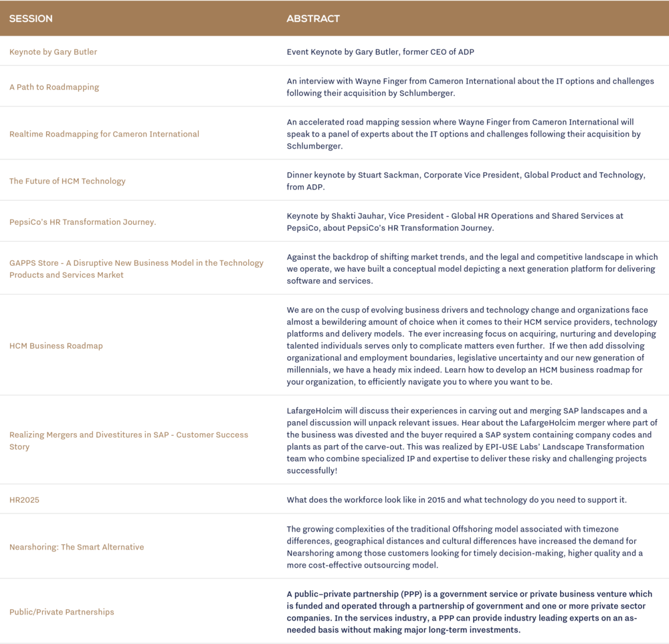Select the GAPPS Store session title
Image resolution: width=669 pixels, height=644 pixels.
[134, 268]
